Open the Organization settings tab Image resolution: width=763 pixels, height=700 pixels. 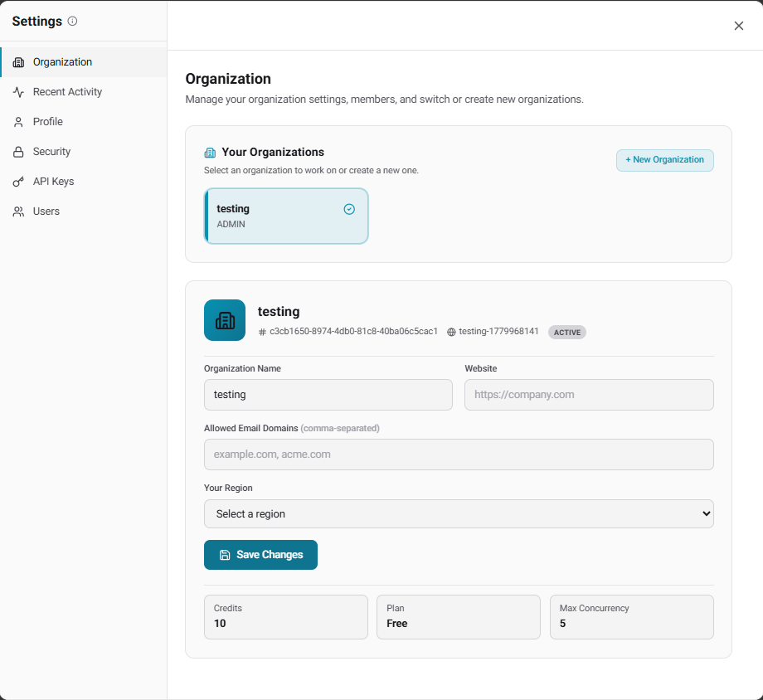(x=84, y=62)
